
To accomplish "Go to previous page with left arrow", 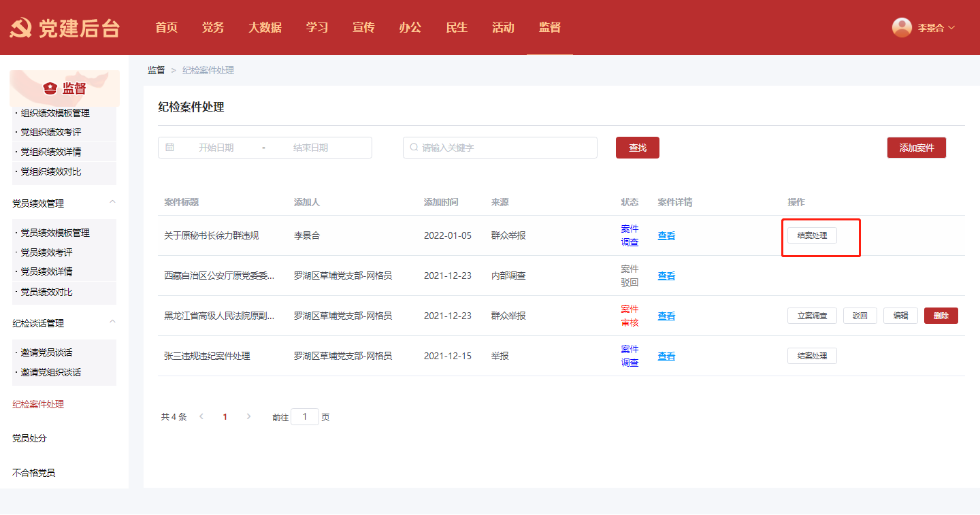I will click(x=201, y=416).
